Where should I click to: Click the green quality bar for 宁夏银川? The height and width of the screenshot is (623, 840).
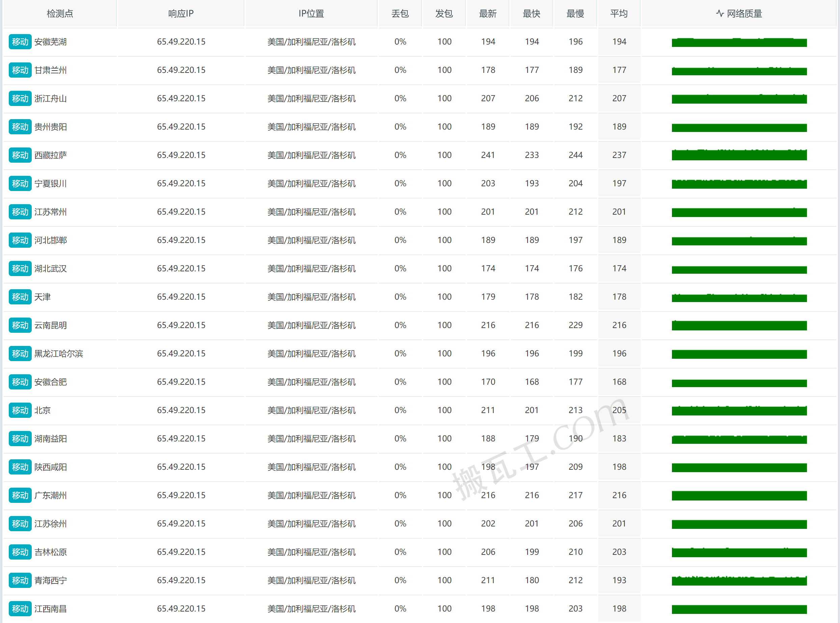point(739,184)
